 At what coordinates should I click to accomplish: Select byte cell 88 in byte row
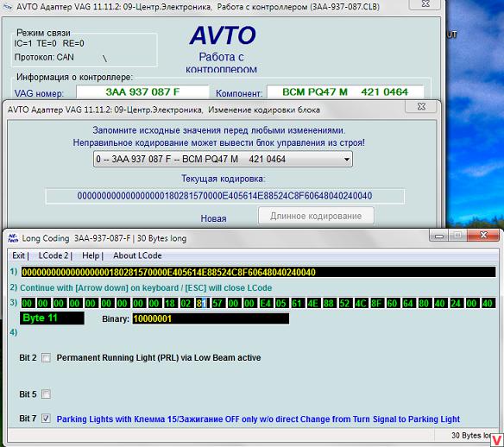click(x=329, y=303)
